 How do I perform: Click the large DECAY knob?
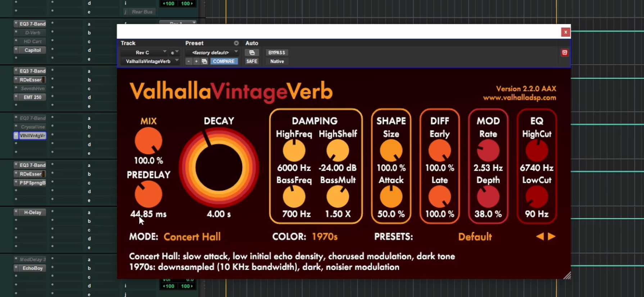pos(219,167)
